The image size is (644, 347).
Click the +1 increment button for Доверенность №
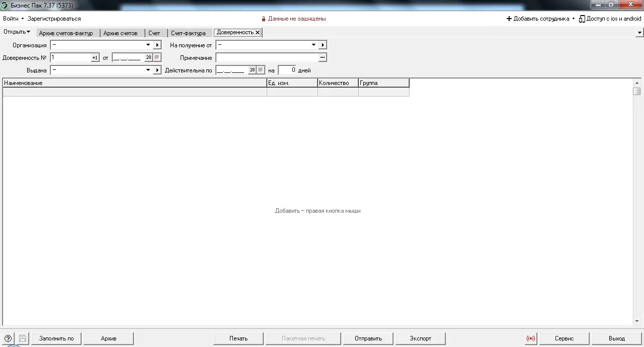(x=95, y=58)
